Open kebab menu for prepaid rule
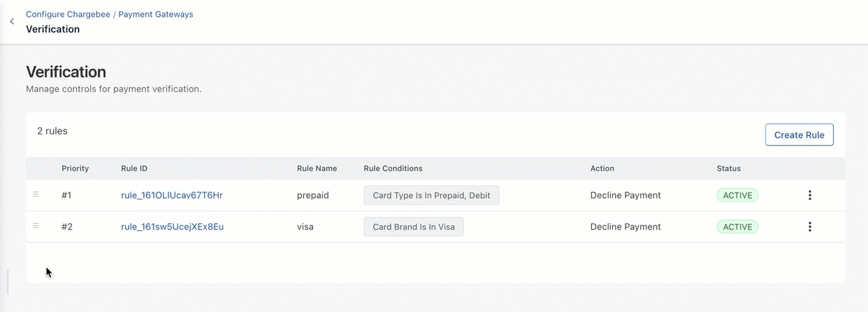Image resolution: width=868 pixels, height=312 pixels. [809, 195]
